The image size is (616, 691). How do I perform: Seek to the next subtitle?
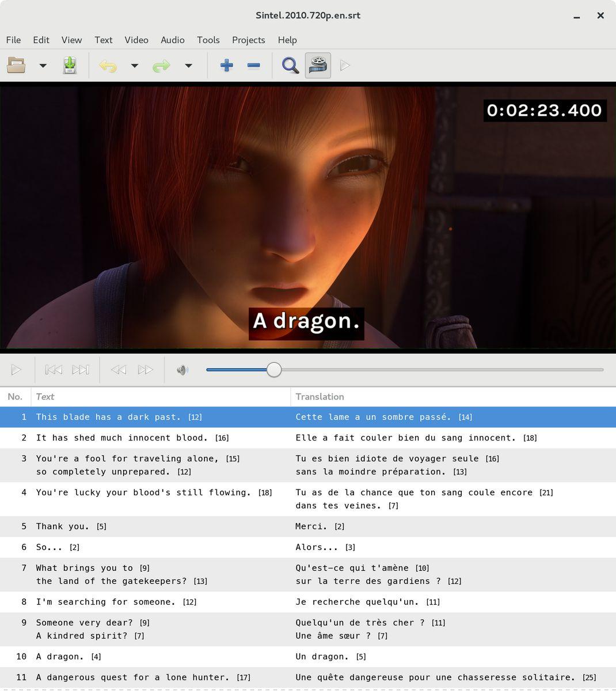click(81, 370)
